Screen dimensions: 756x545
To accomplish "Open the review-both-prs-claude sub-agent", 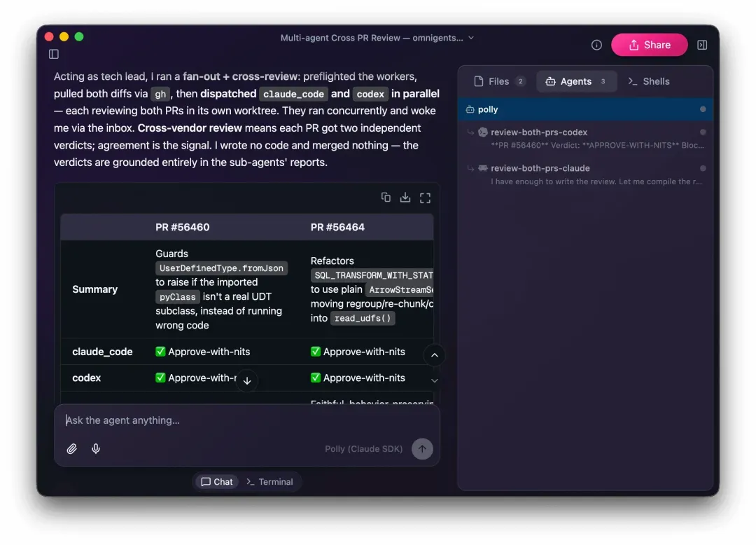I will (584, 174).
